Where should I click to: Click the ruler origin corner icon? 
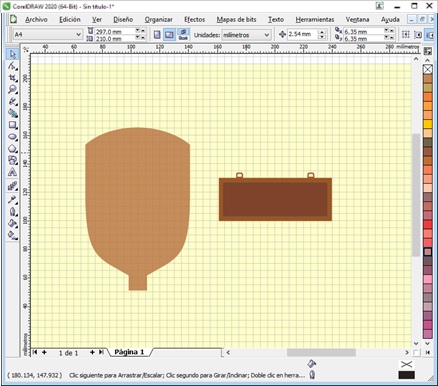pos(26,50)
